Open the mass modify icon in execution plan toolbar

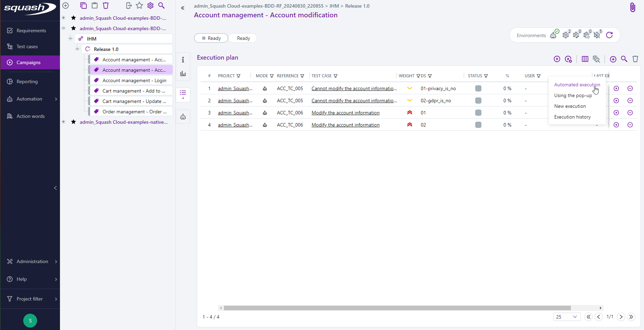597,59
